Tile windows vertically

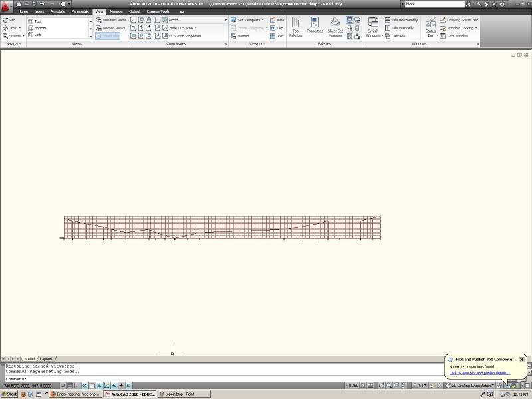coord(399,28)
